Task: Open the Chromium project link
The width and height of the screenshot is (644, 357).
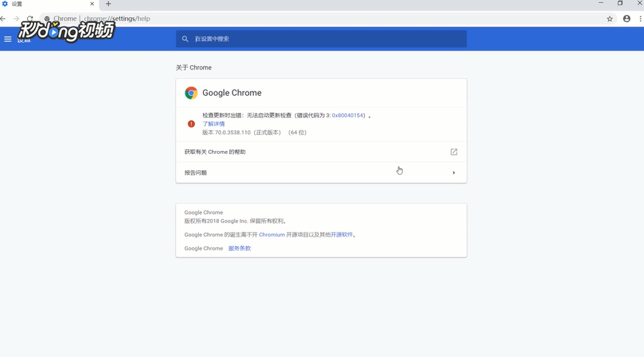Action: [272, 235]
